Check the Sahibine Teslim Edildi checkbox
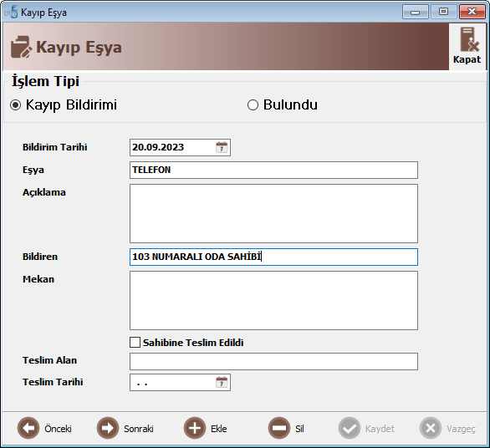This screenshot has width=490, height=448. coord(135,343)
